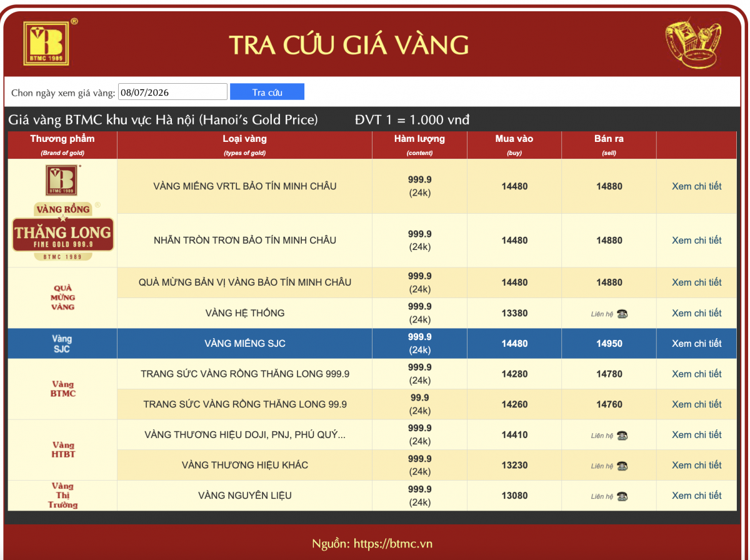Viewport: 750px width, 560px height.
Task: Click the Tra cứu button
Action: 267,92
